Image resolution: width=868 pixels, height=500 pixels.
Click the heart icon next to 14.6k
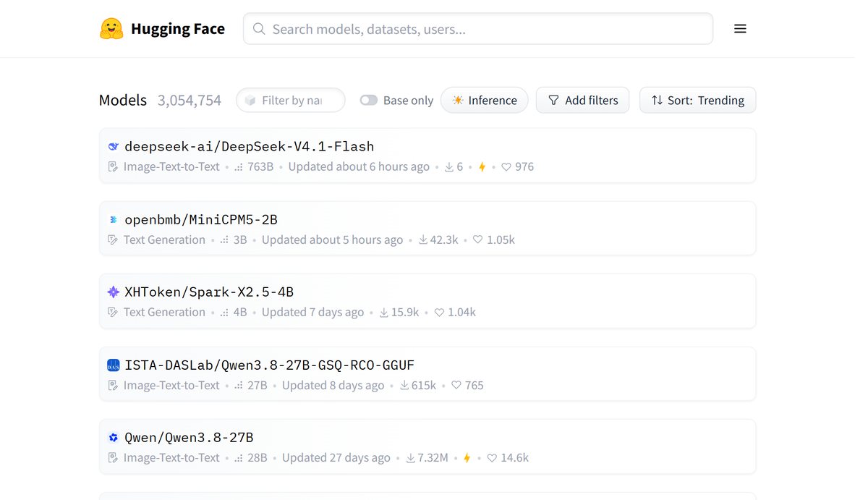coord(492,458)
